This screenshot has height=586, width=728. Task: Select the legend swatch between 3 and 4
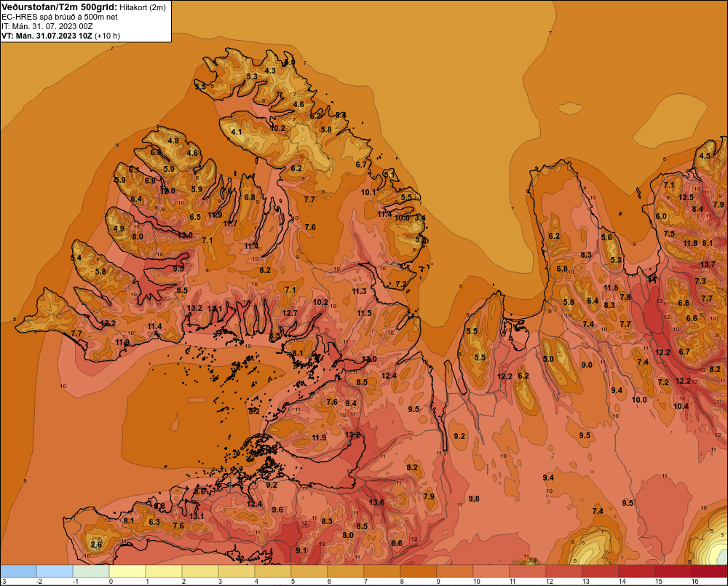pyautogui.click(x=237, y=571)
